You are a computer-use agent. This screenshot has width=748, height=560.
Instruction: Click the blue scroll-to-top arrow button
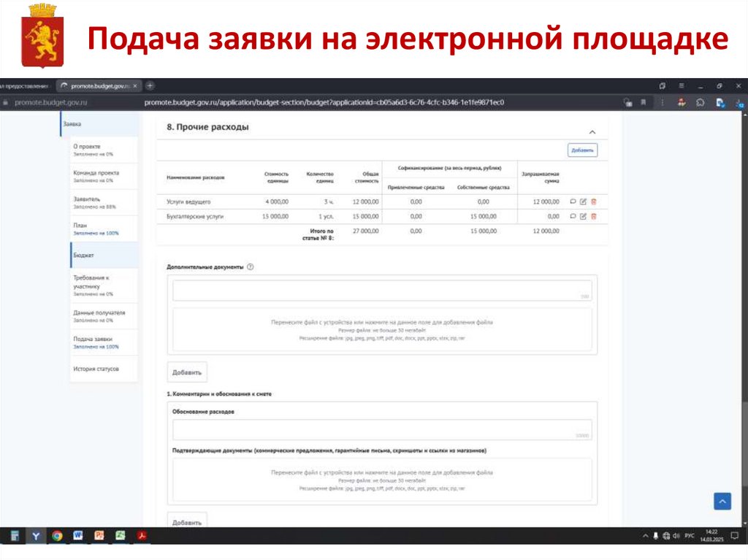point(722,502)
